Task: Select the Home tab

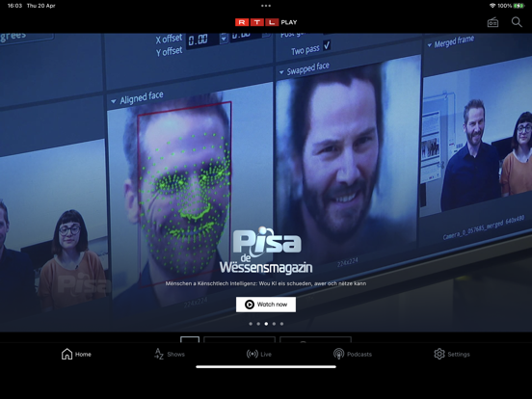Action: (x=76, y=354)
